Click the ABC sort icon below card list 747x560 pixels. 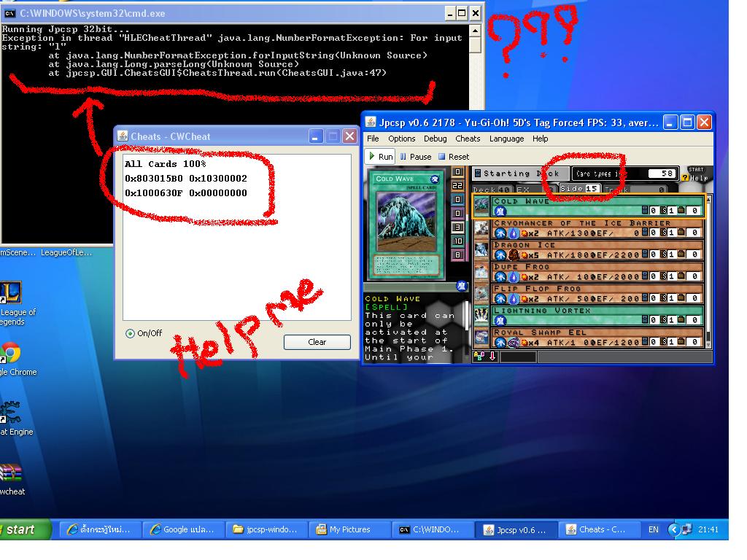[x=479, y=356]
